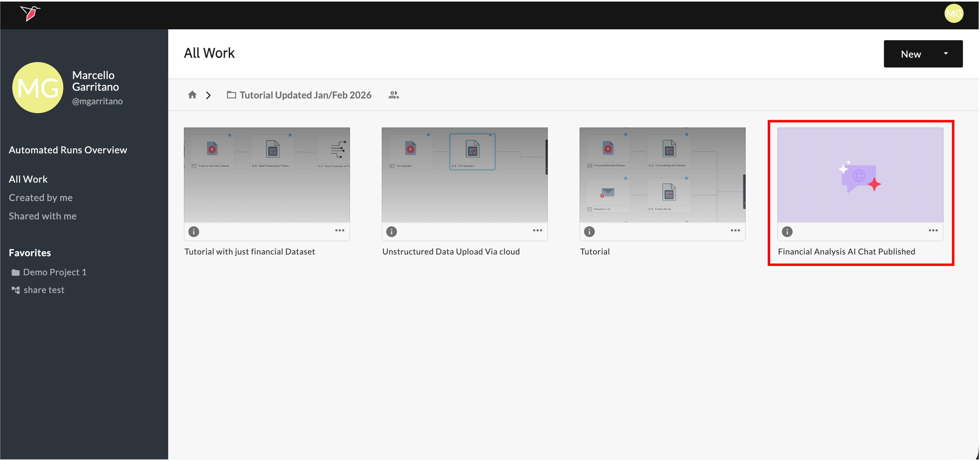Open more options for Tutorial with just financial Dataset

340,230
